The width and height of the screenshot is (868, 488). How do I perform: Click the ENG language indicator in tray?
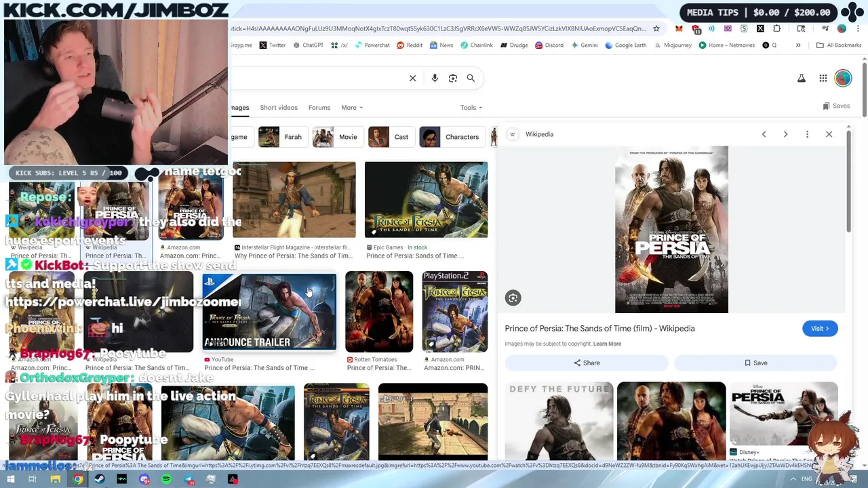point(806,479)
